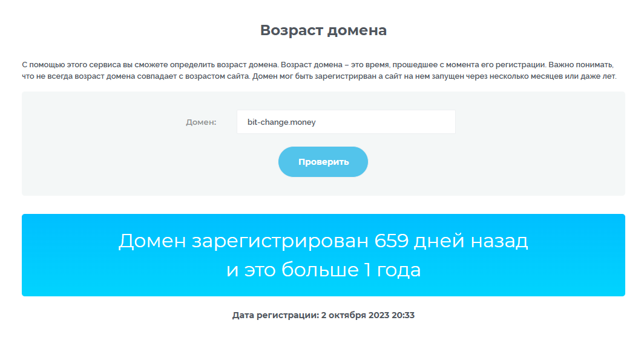
Task: Click the Возраст домена heading
Action: (323, 30)
